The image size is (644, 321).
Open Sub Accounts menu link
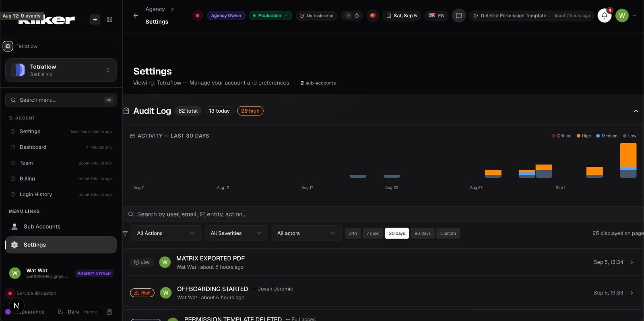[61, 226]
